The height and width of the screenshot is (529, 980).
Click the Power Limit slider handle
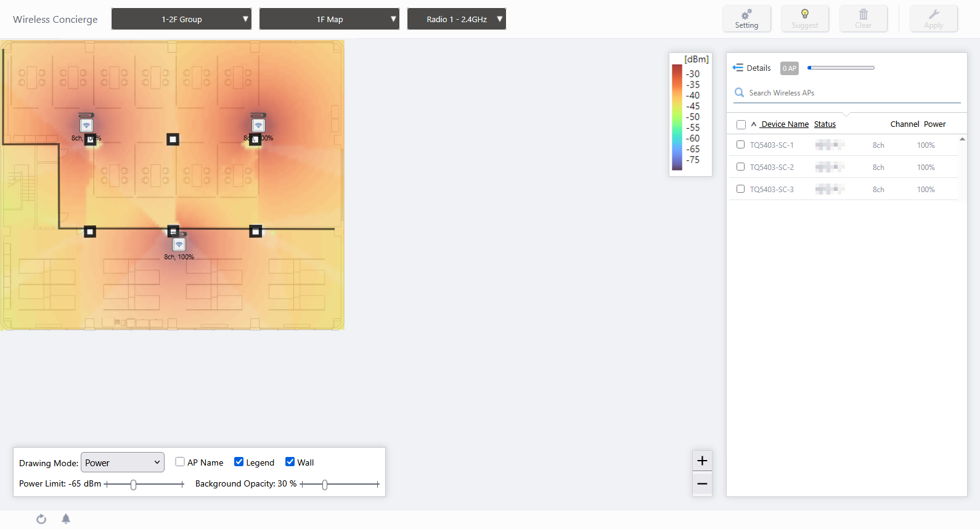pos(133,485)
